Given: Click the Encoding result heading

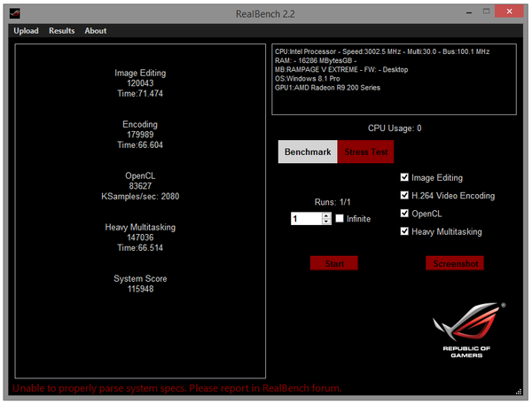Looking at the screenshot, I should pos(140,124).
